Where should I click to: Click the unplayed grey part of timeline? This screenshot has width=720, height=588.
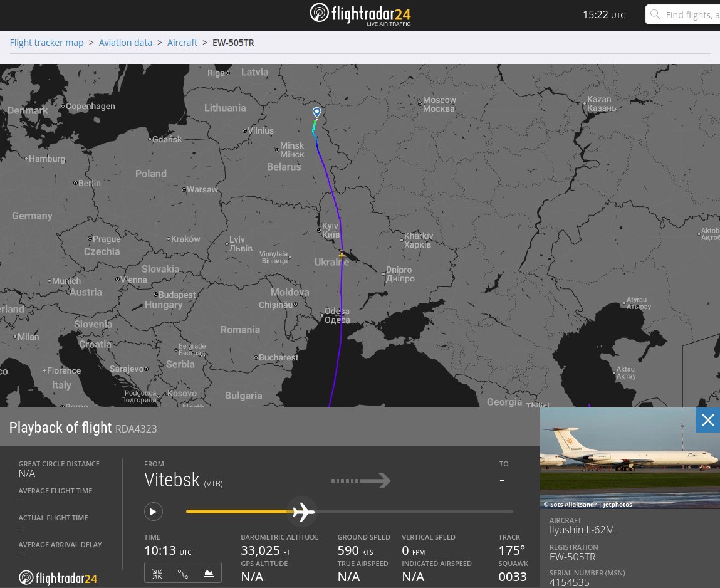[414, 512]
